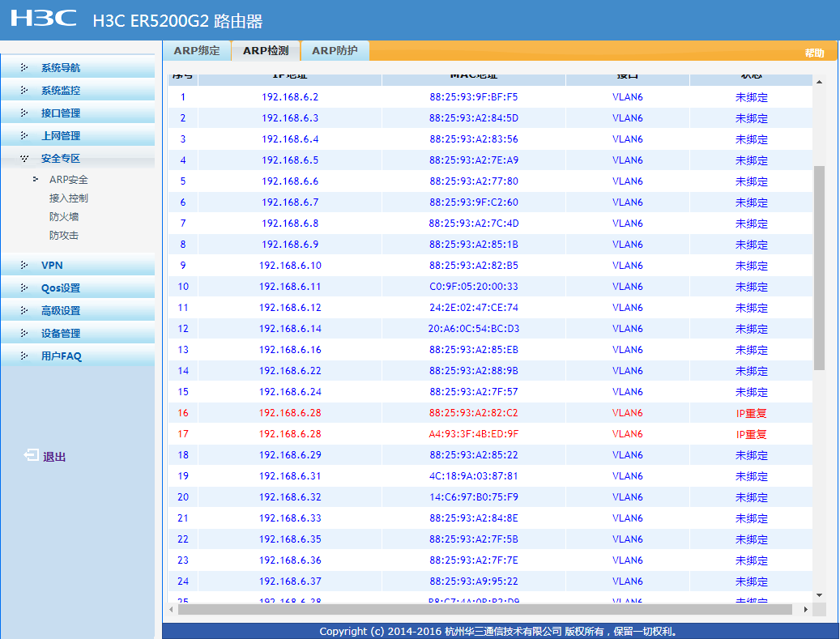The width and height of the screenshot is (840, 639).
Task: Select IP cell 192.168.6.2
Action: coord(290,97)
